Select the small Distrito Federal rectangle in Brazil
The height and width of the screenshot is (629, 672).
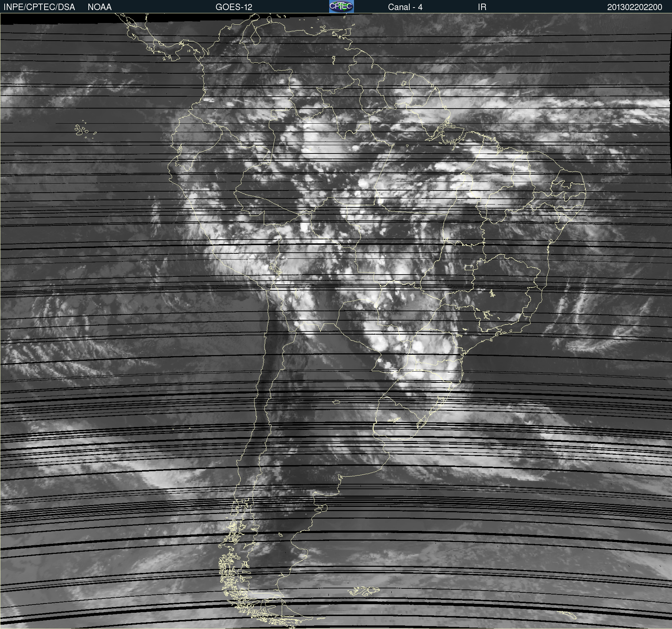point(469,267)
